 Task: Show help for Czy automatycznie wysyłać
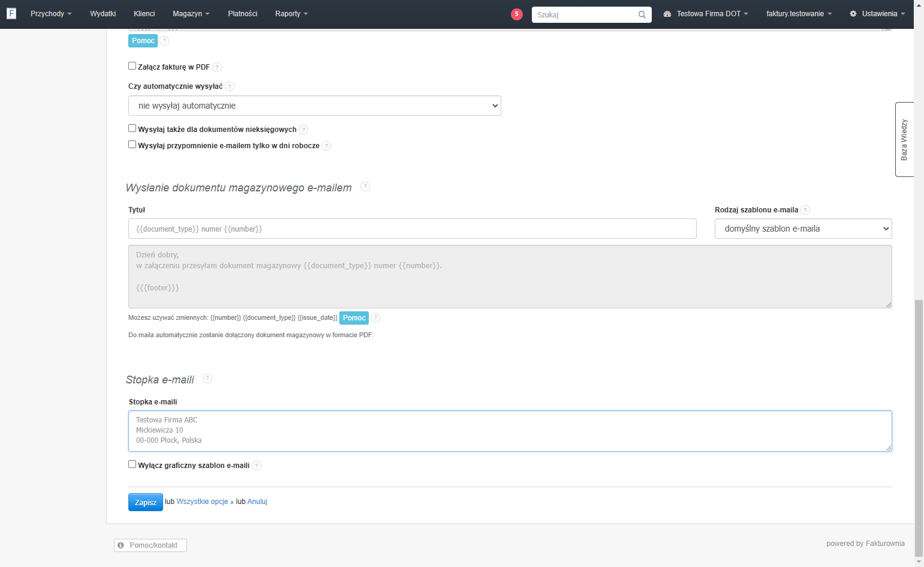tap(230, 86)
